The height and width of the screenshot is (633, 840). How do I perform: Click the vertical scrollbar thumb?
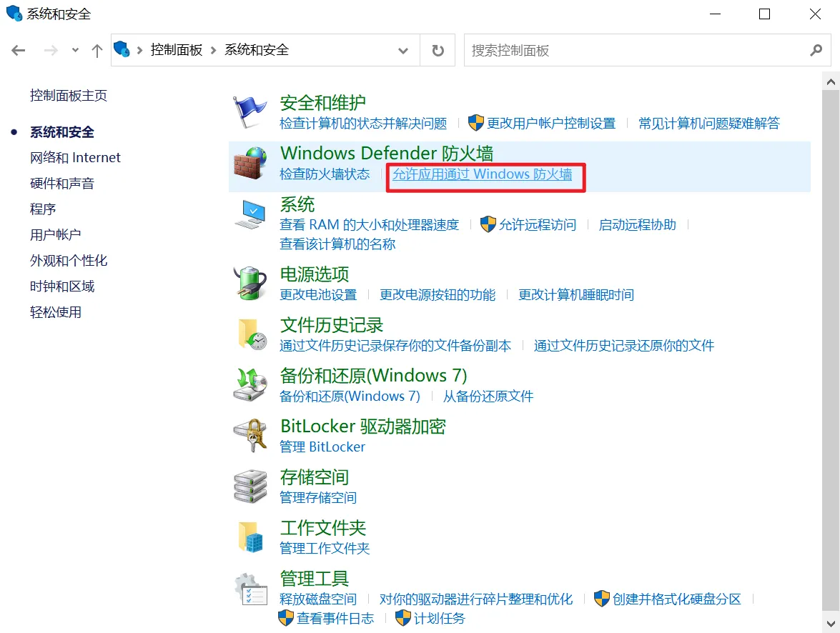[831, 350]
